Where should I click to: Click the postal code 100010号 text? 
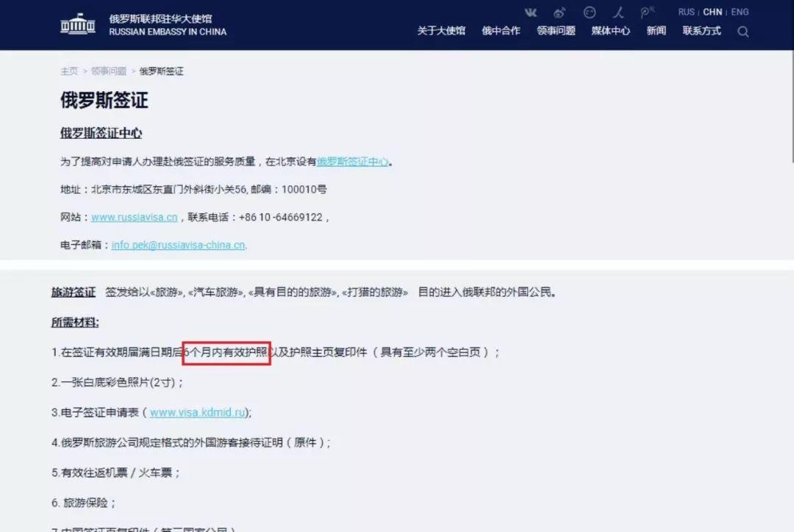(304, 190)
